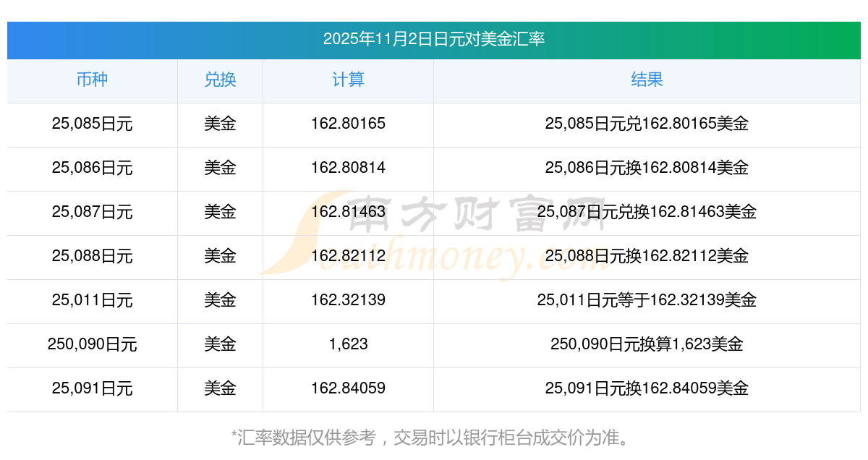The height and width of the screenshot is (460, 868).
Task: Click the 250,090日元 cell
Action: tap(92, 344)
